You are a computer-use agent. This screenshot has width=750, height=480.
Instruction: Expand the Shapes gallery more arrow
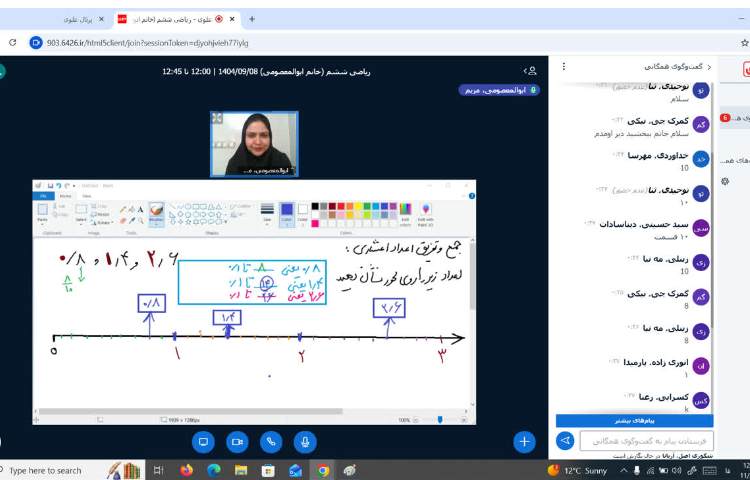coord(226,222)
